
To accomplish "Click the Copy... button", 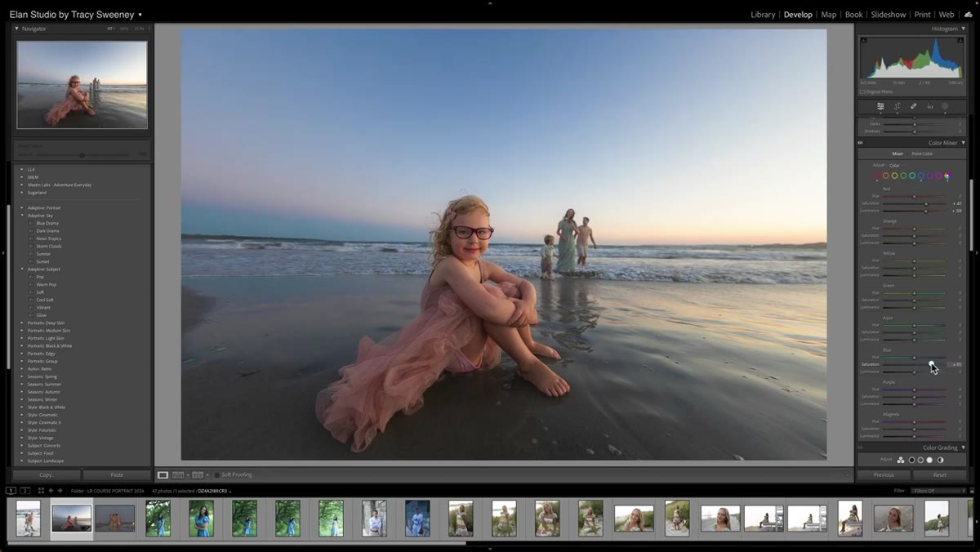I will point(47,474).
